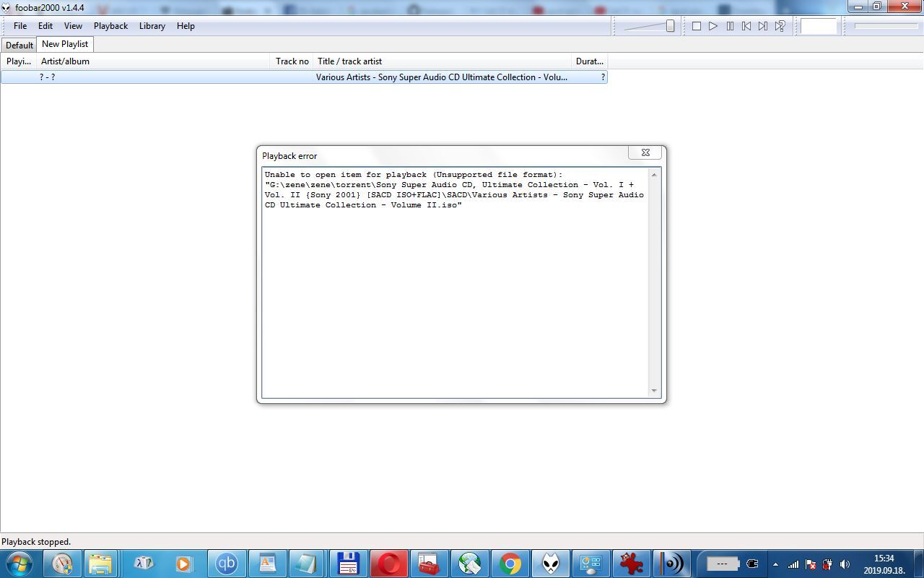The image size is (924, 578).
Task: Close the Playback error dialog
Action: [x=645, y=152]
